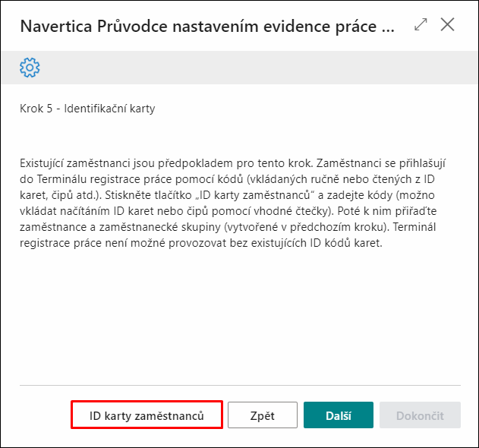
Task: Open ID karty zaměstnanců
Action: (x=147, y=415)
